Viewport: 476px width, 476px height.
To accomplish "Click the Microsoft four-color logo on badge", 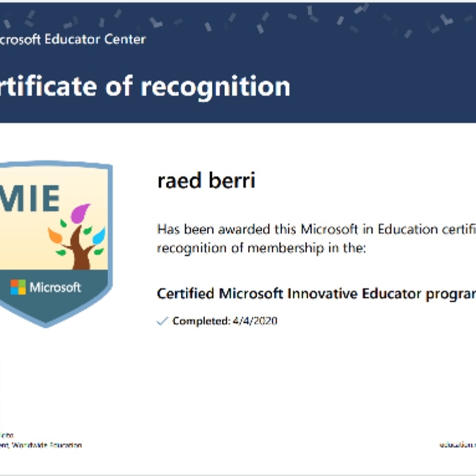I will click(18, 287).
